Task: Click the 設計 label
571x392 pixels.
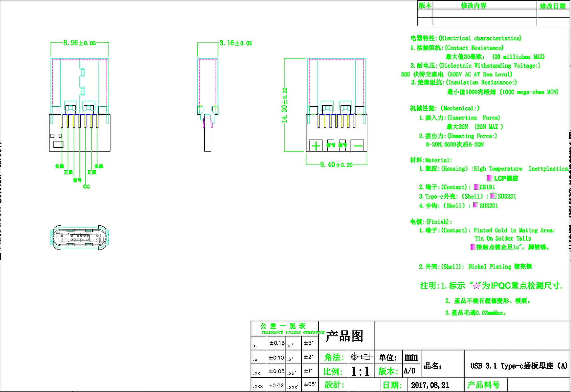Action: coord(335,385)
